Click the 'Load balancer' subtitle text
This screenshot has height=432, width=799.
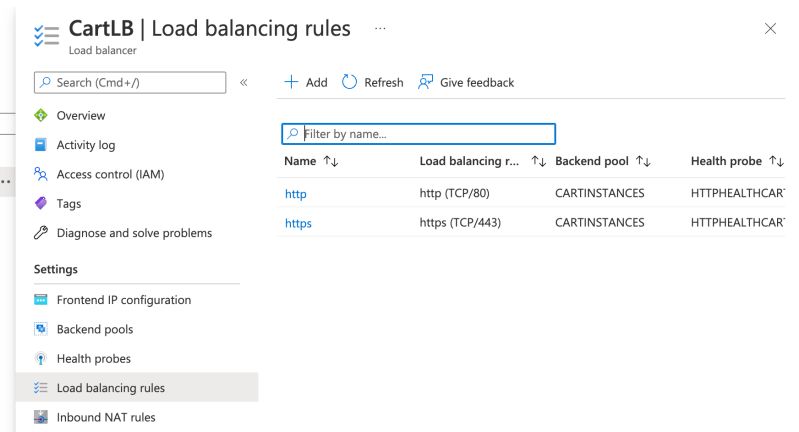[x=102, y=50]
